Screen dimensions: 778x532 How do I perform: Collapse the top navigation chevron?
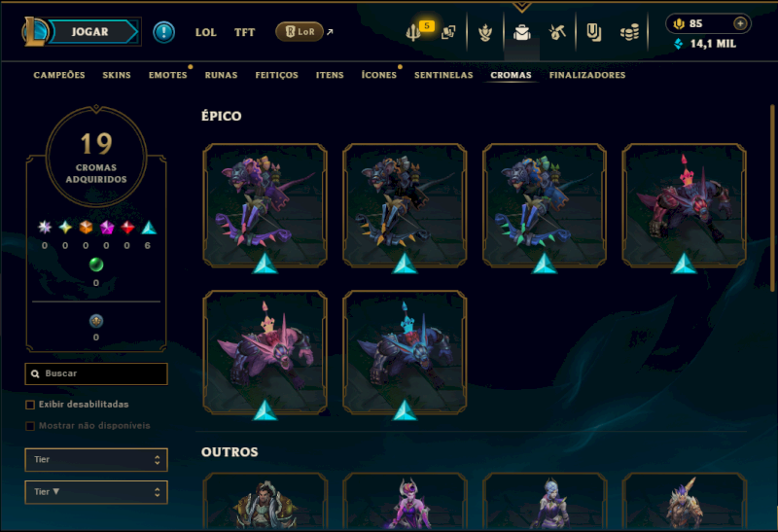point(521,7)
